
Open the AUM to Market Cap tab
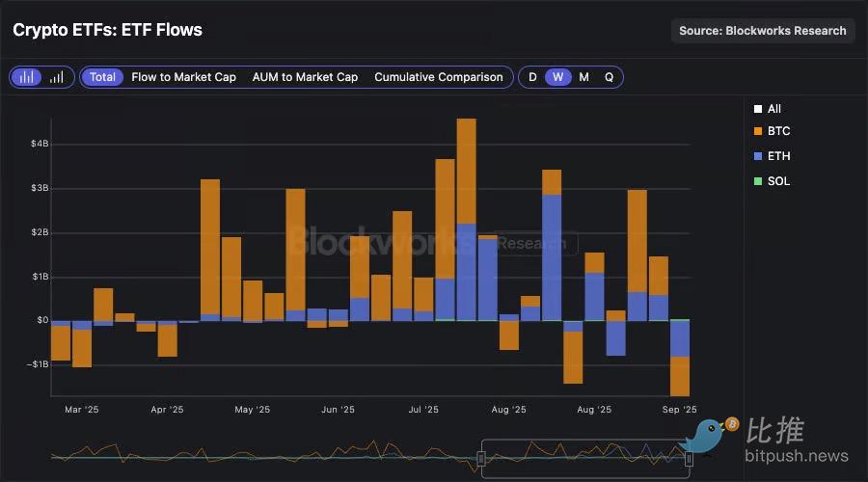pos(305,77)
